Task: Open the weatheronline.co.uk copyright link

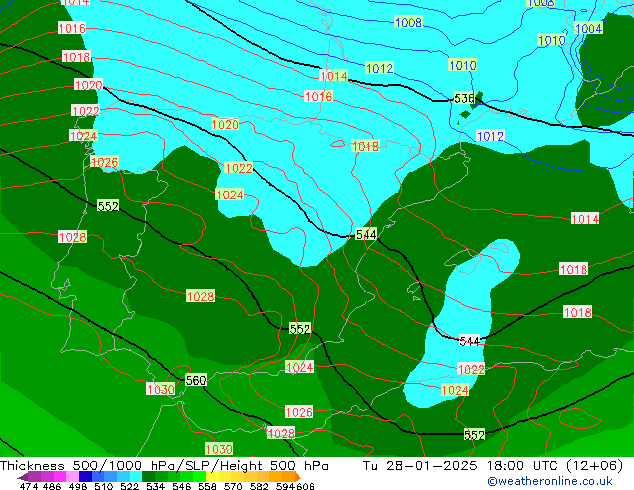Action: point(550,481)
